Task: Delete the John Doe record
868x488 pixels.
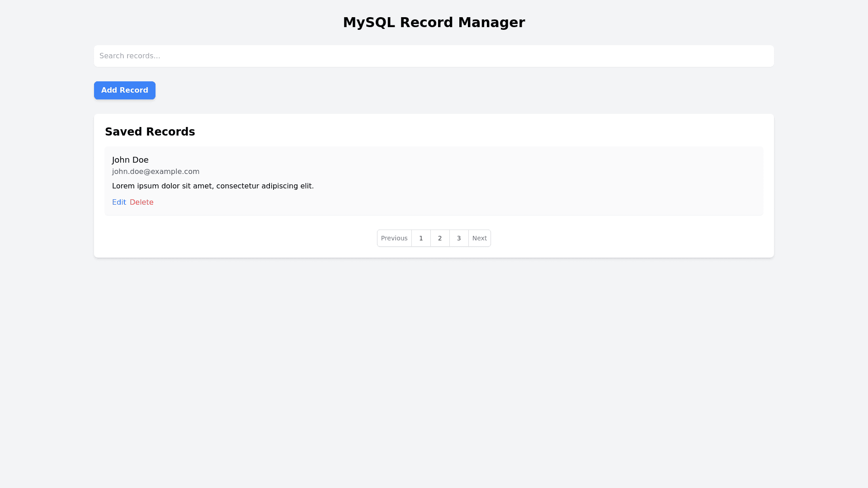Action: pyautogui.click(x=142, y=202)
